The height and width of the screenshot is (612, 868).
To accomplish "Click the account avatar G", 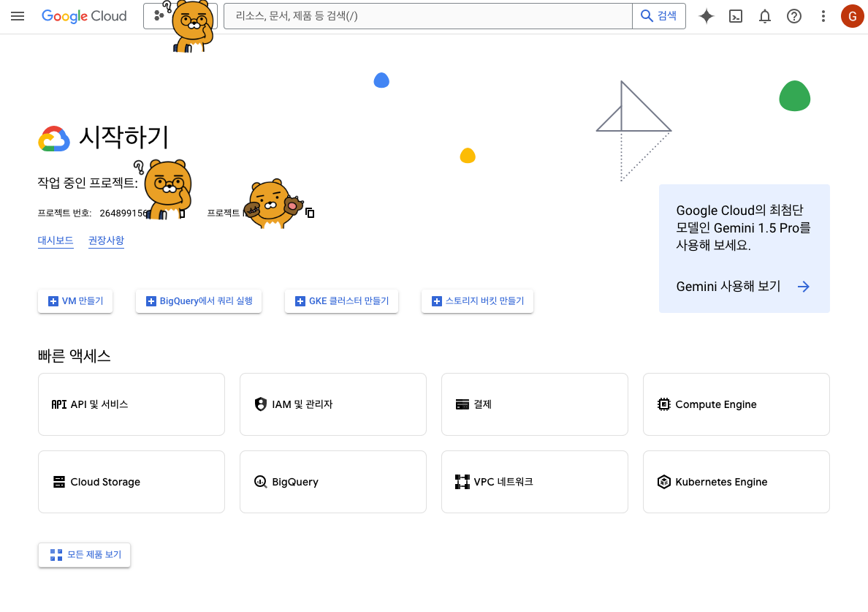I will click(x=853, y=16).
